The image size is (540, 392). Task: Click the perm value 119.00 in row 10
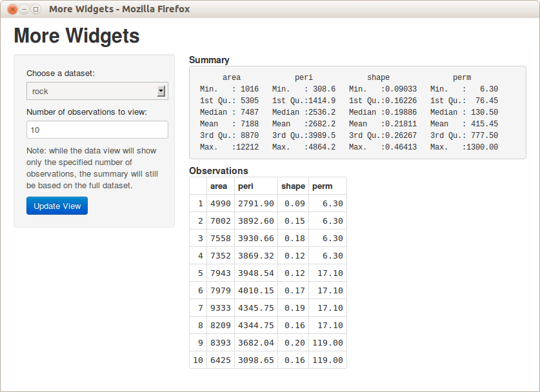330,360
